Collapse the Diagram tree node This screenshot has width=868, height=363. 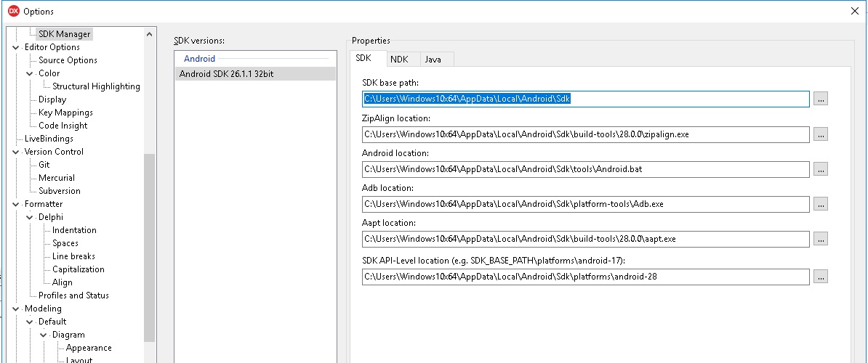click(43, 335)
